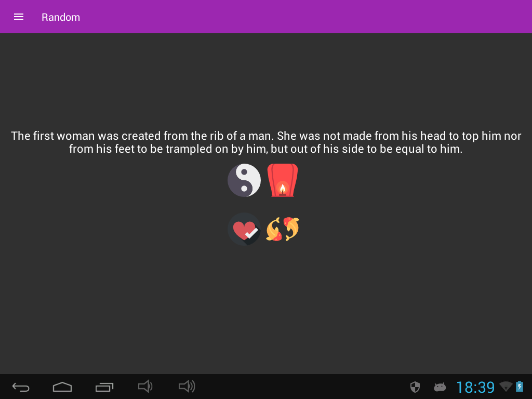The image size is (532, 399).
Task: Tap the yin yang icon
Action: 244,180
